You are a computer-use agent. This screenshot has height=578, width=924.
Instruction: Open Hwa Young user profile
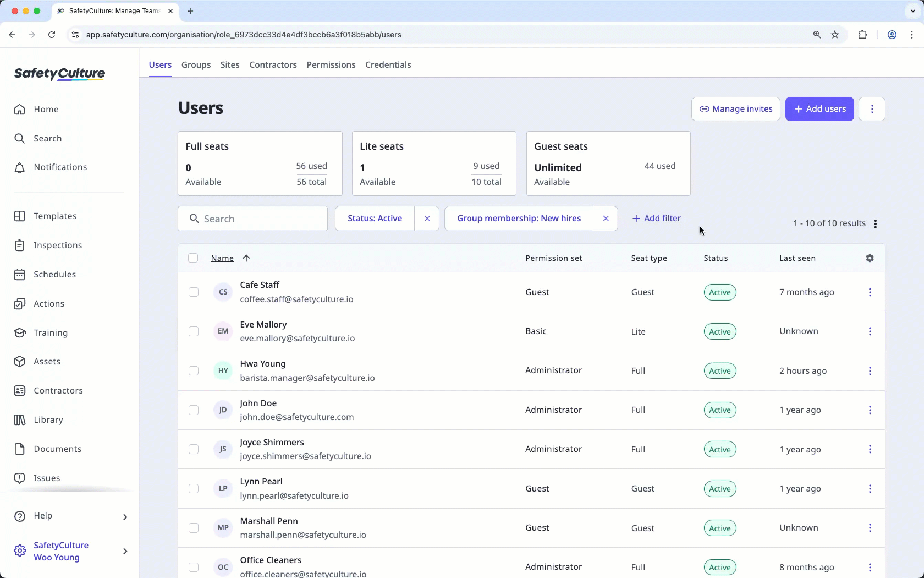coord(263,364)
